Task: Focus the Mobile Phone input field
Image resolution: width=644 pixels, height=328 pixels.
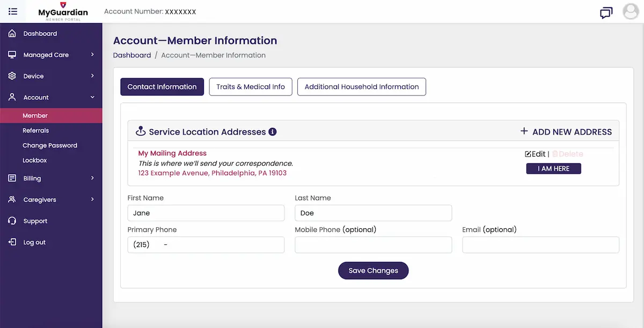Action: [373, 245]
